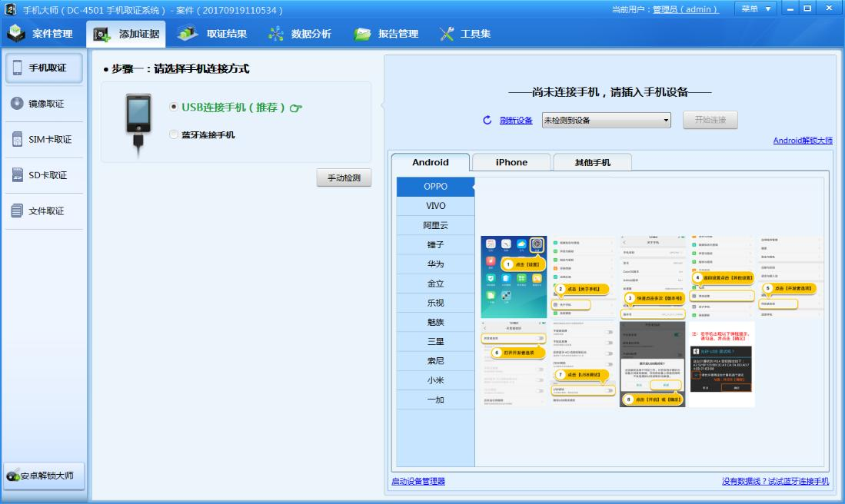This screenshot has width=845, height=504.
Task: Choose the 蓝牙连接手机 radio option
Action: point(174,134)
